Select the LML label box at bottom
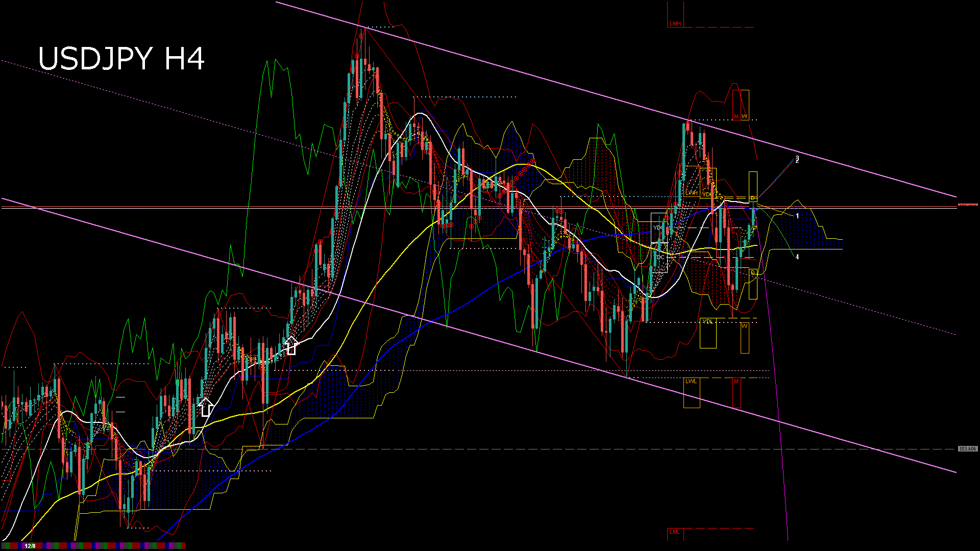 [675, 532]
